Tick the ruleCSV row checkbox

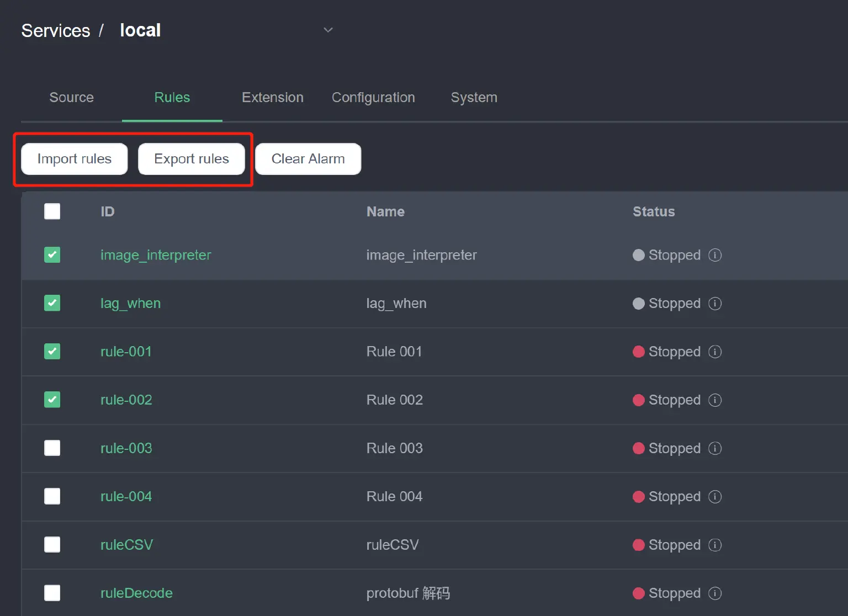pos(52,545)
